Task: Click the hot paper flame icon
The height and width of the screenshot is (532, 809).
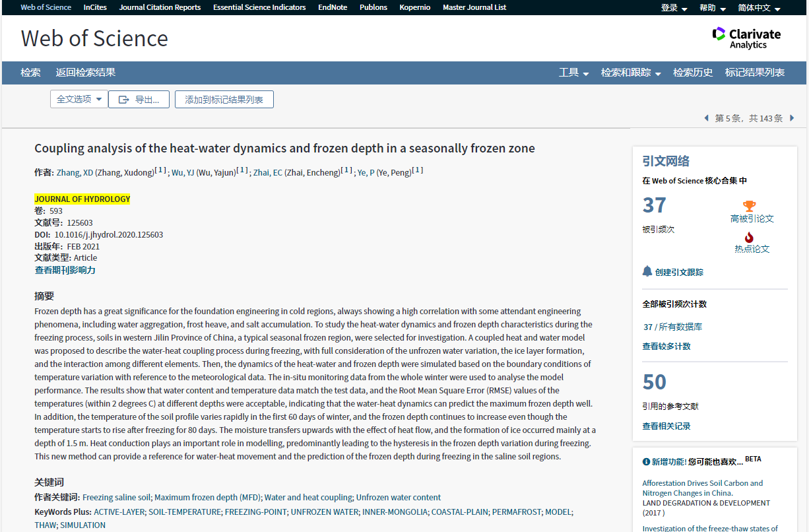Action: pyautogui.click(x=749, y=237)
